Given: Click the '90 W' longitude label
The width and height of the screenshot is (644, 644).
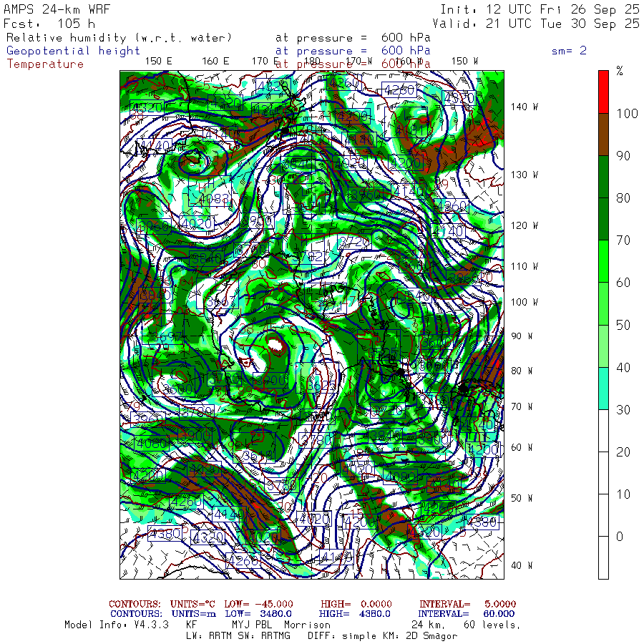Looking at the screenshot, I should click(x=522, y=336).
